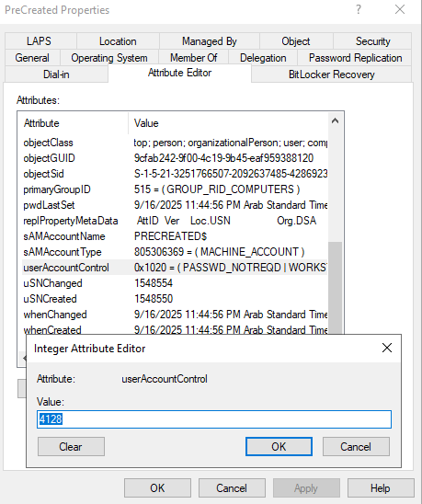Switch to the Security tab
The image size is (422, 504).
coord(372,41)
